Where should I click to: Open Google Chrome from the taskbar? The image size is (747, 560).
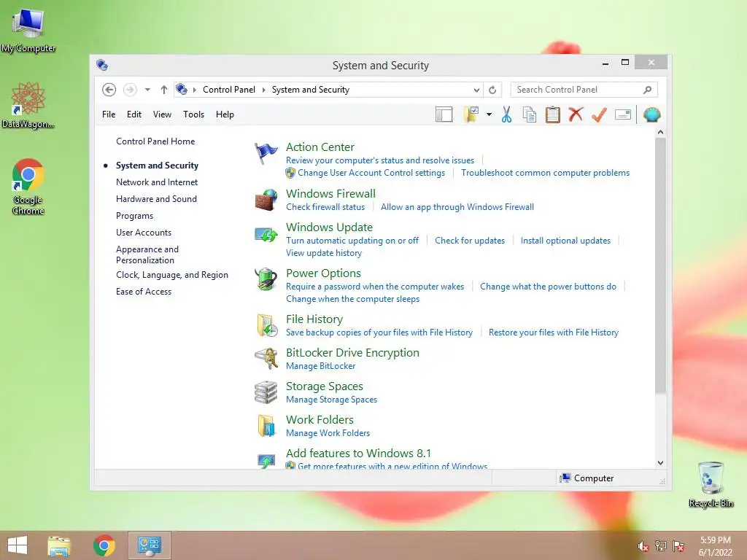(x=104, y=545)
